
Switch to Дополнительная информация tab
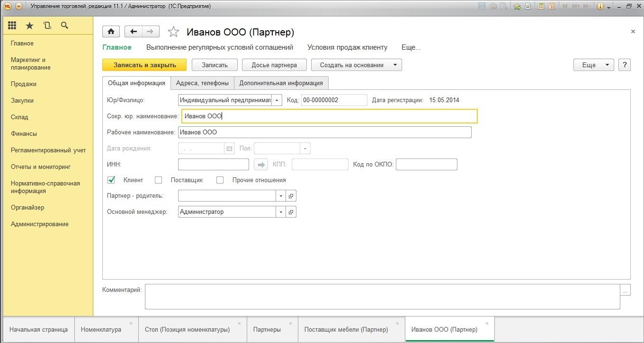[x=281, y=83]
